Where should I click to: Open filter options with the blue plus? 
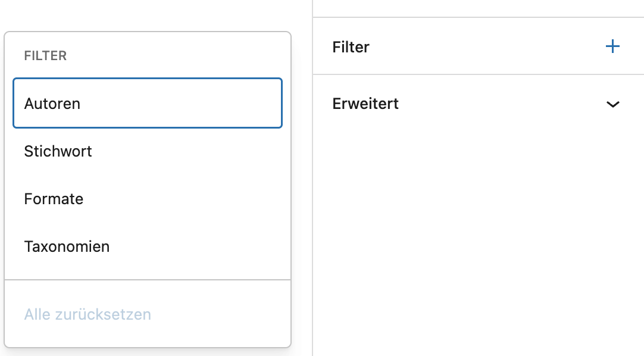pos(612,46)
